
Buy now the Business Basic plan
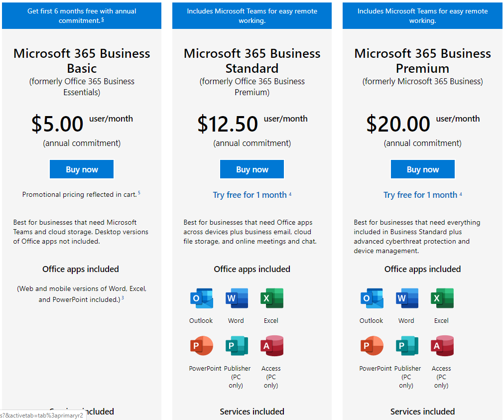pos(82,169)
